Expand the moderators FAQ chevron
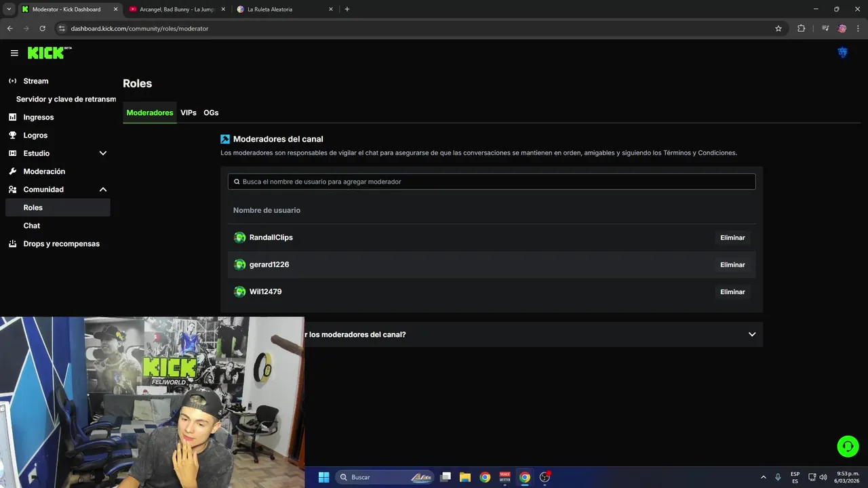The height and width of the screenshot is (488, 868). click(752, 334)
